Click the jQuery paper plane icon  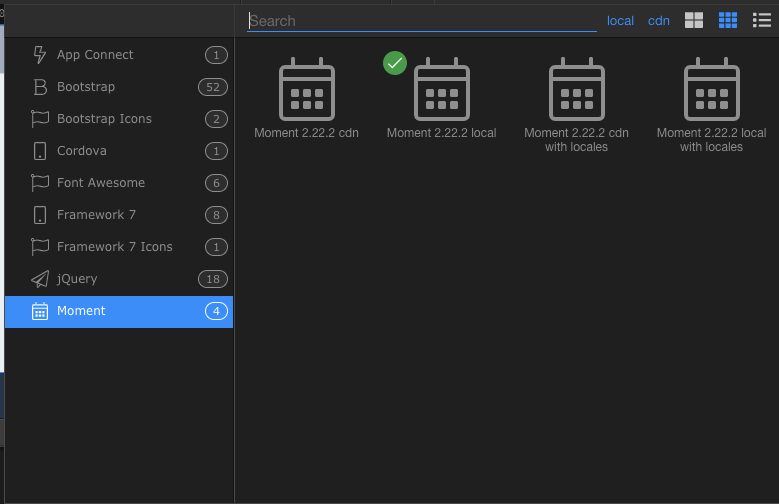(40, 279)
